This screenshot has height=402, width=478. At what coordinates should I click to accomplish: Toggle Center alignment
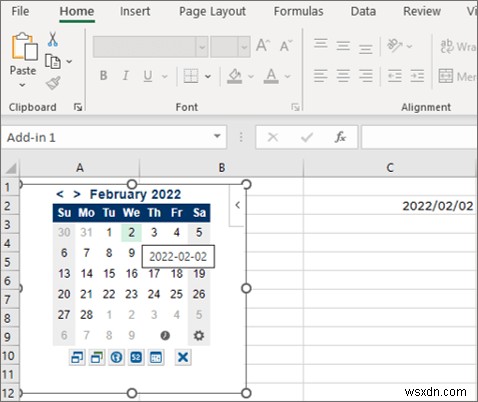[x=343, y=76]
